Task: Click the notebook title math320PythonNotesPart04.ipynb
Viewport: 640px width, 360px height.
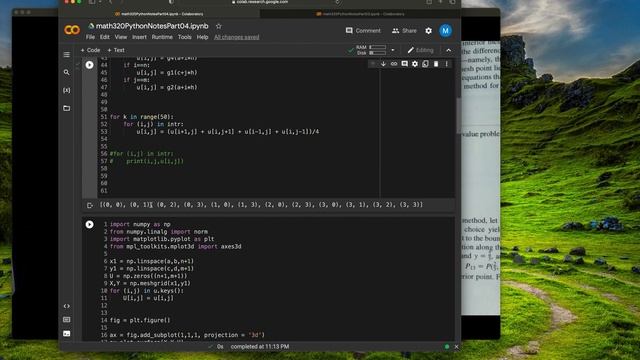Action: tap(152, 26)
